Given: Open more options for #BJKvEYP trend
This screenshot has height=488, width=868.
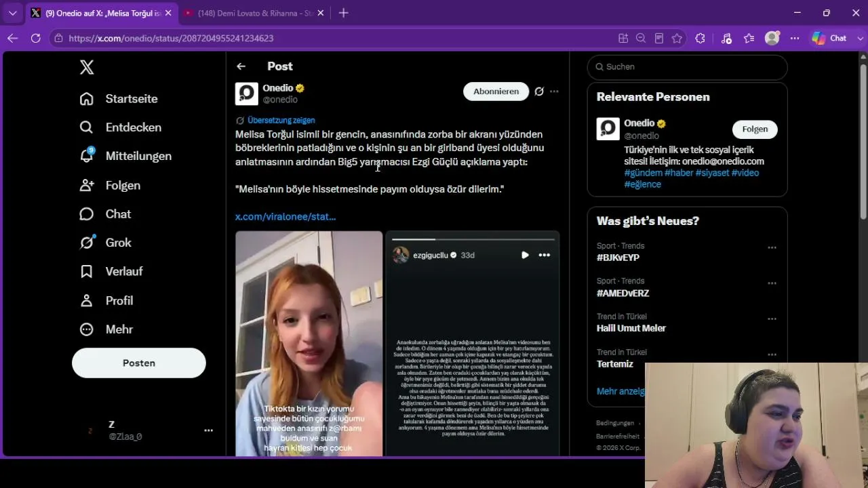Looking at the screenshot, I should tap(772, 247).
